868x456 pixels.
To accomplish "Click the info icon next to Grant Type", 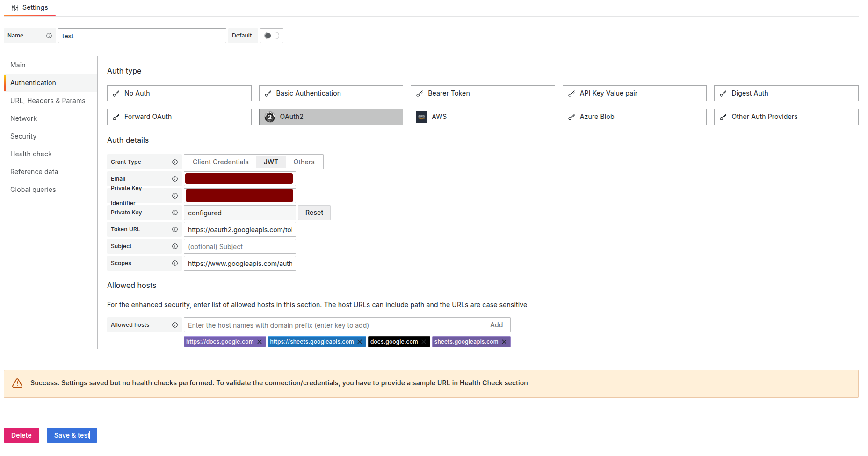I will [x=175, y=162].
